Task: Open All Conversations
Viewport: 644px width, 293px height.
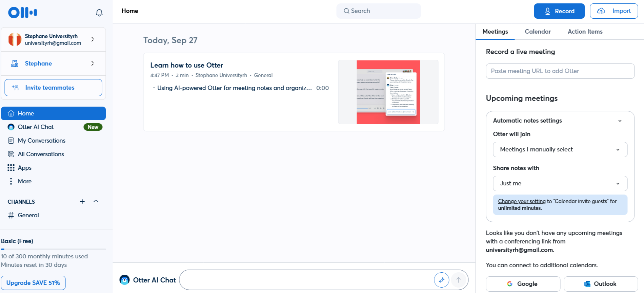Action: pos(54,154)
